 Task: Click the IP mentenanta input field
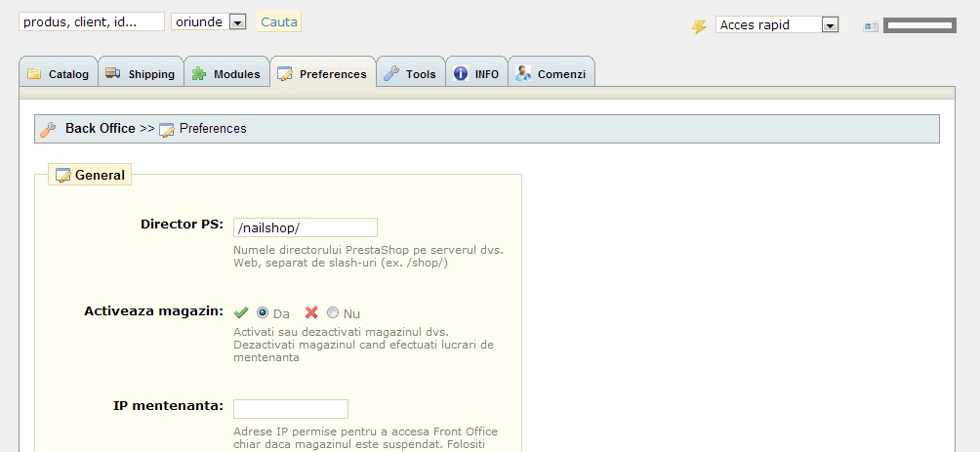pyautogui.click(x=291, y=409)
